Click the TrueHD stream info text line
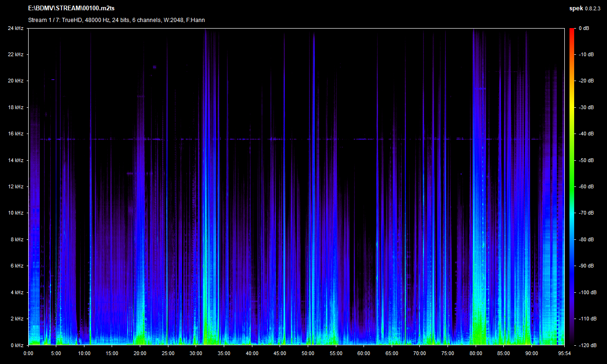This screenshot has width=607, height=364. pyautogui.click(x=116, y=20)
